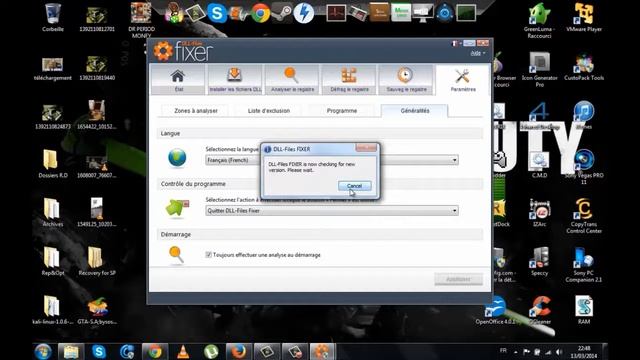The width and height of the screenshot is (640, 360).
Task: Switch to Liste d'exclusion tab
Action: pos(269,111)
